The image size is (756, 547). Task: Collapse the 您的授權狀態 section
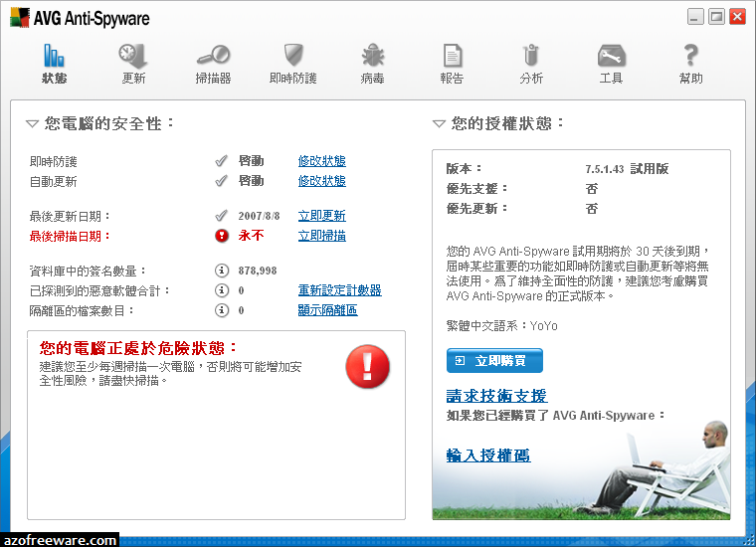click(x=439, y=124)
